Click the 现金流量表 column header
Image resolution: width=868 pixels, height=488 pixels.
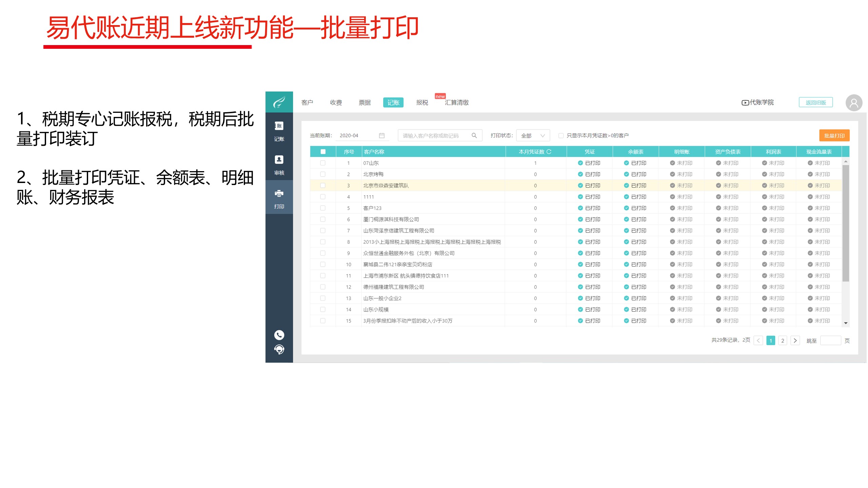[x=819, y=152]
